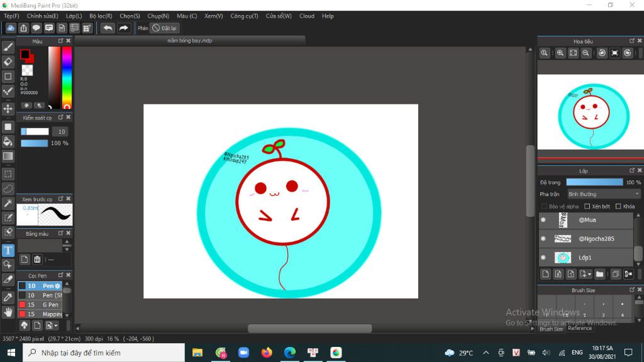Image resolution: width=644 pixels, height=362 pixels.
Task: Choose the Select Pen tool
Action: [x=8, y=217]
